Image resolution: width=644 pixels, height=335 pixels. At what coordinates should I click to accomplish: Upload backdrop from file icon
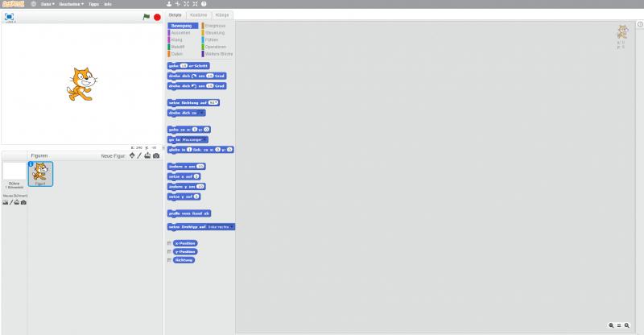tap(17, 202)
